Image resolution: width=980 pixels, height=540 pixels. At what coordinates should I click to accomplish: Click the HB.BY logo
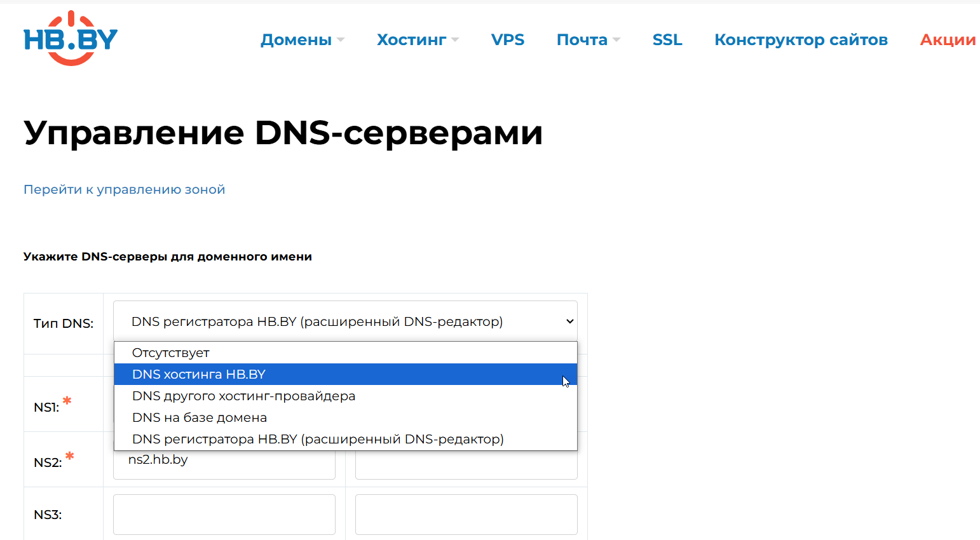click(x=71, y=39)
